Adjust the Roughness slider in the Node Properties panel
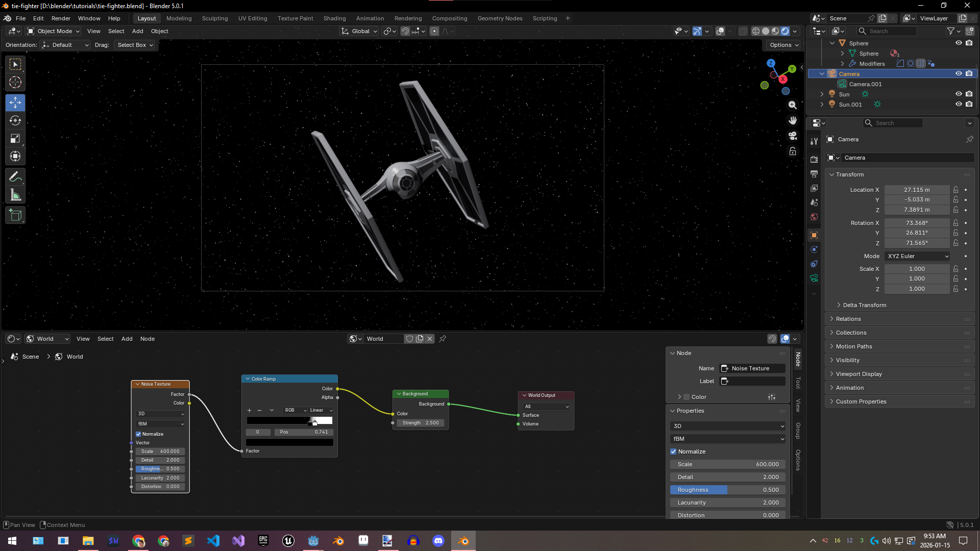This screenshot has width=980, height=551. pos(727,490)
